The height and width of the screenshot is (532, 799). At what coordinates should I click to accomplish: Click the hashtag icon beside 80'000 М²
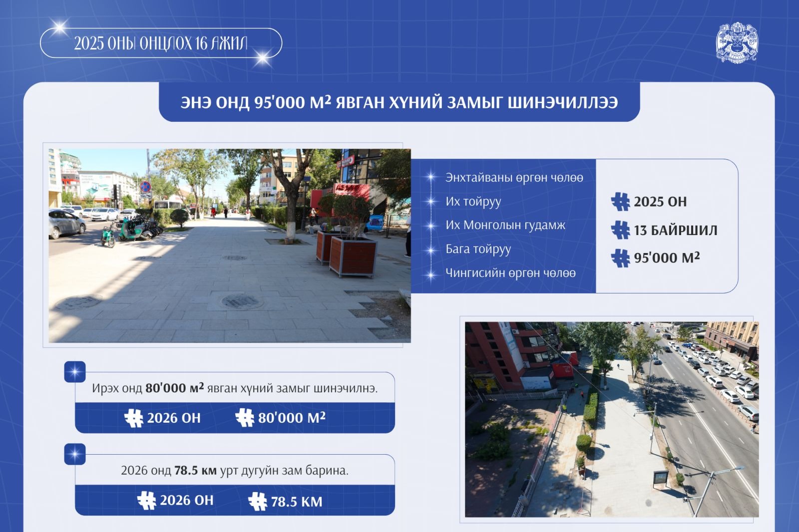(245, 418)
